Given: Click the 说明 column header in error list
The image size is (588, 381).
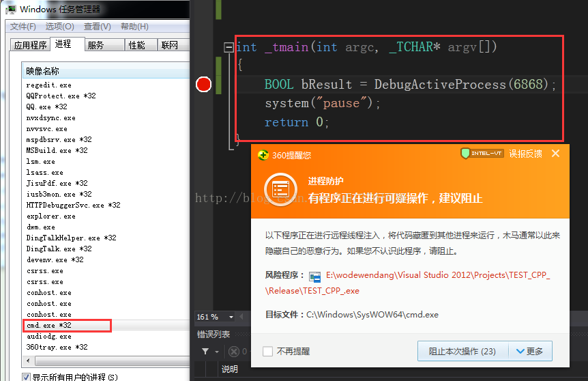Looking at the screenshot, I should [x=229, y=369].
